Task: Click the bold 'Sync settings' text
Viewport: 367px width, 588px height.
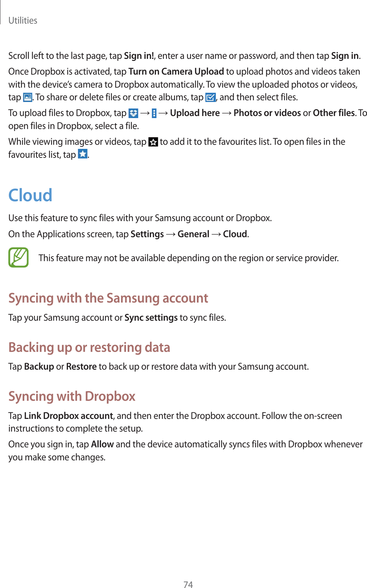Action: tap(151, 318)
